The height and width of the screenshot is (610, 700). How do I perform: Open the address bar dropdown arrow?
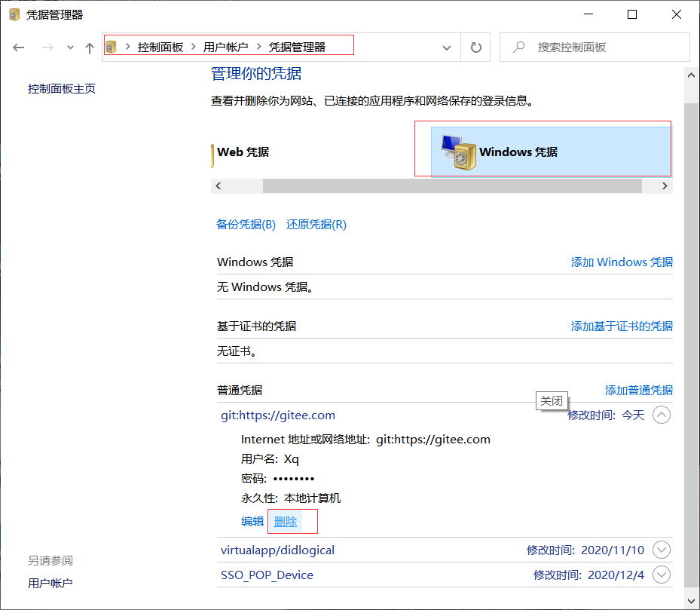pos(446,47)
